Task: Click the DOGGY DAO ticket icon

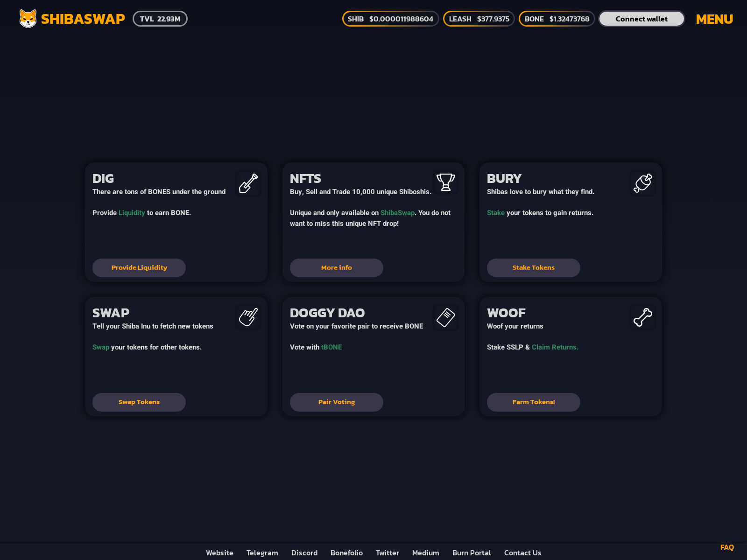Action: coord(446,318)
